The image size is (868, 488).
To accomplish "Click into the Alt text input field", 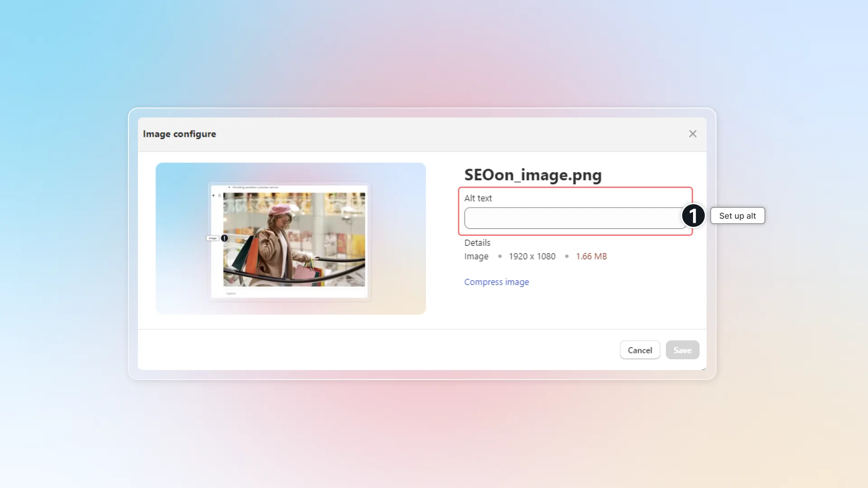I will 575,218.
